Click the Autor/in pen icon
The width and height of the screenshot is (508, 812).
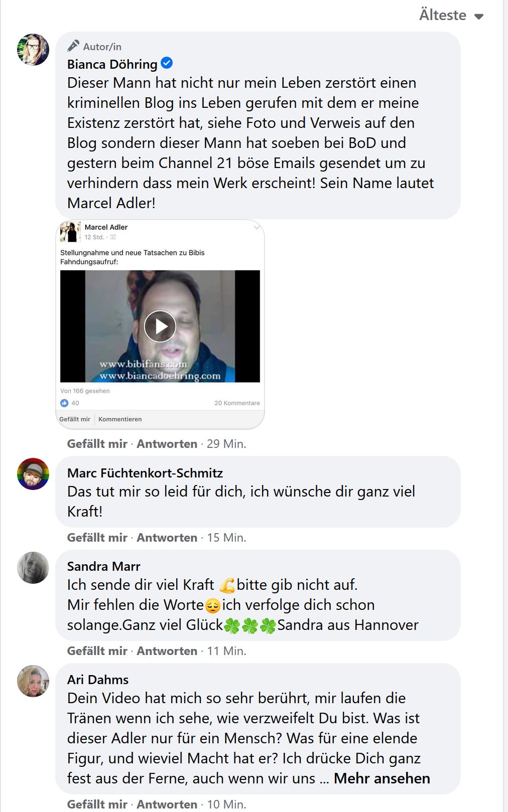[x=73, y=46]
